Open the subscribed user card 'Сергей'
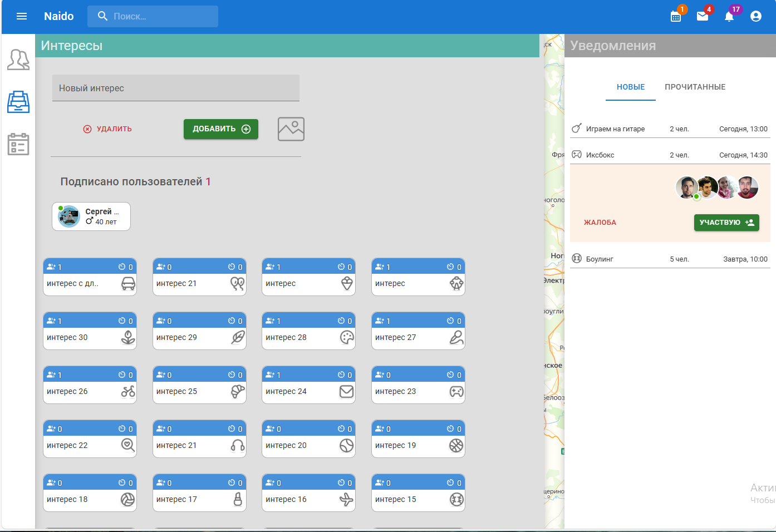776x532 pixels. [x=91, y=216]
